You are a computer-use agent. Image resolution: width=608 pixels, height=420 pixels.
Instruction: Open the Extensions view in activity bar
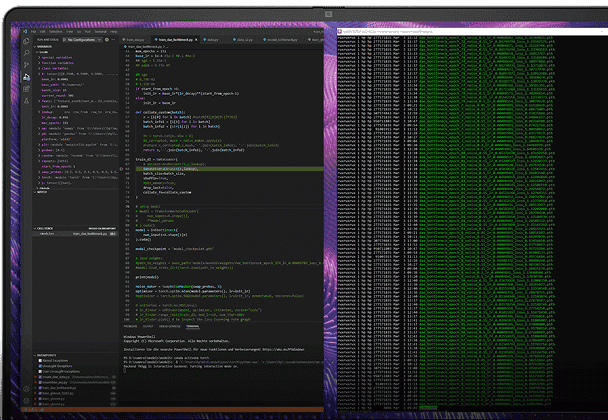26,89
